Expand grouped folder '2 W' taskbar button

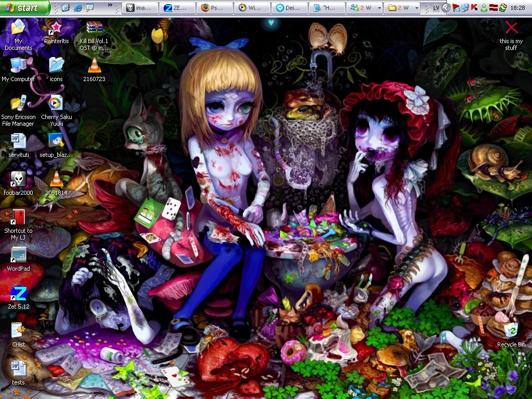(402, 8)
